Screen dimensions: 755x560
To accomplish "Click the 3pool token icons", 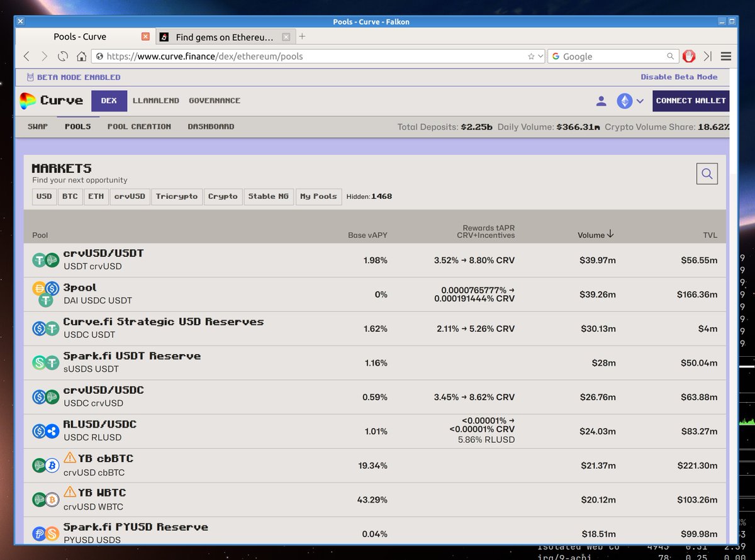I will [45, 294].
